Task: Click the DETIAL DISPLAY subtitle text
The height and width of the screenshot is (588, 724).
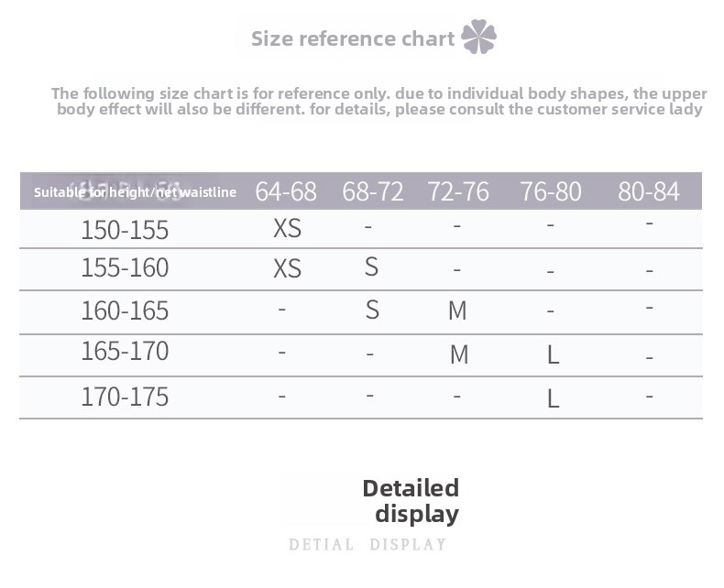Action: click(367, 545)
